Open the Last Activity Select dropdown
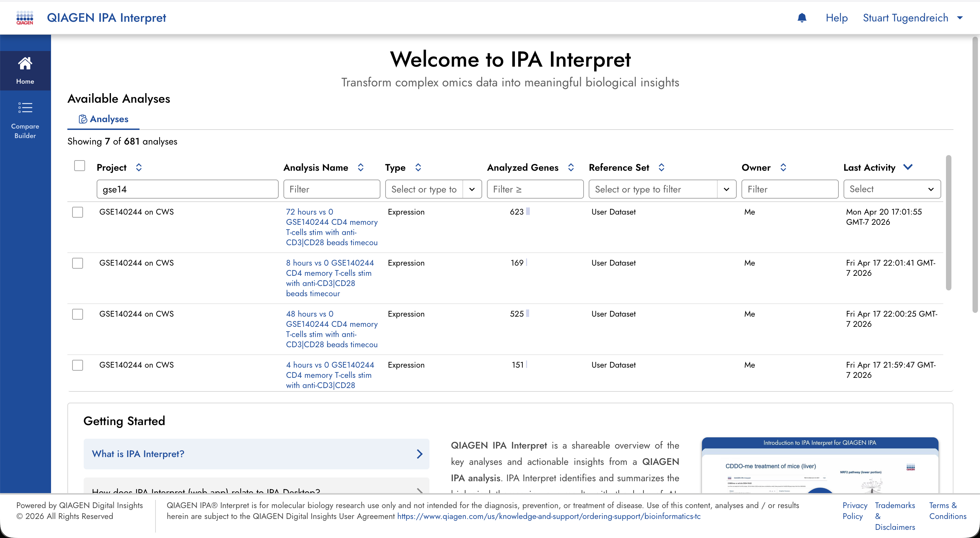 (892, 189)
